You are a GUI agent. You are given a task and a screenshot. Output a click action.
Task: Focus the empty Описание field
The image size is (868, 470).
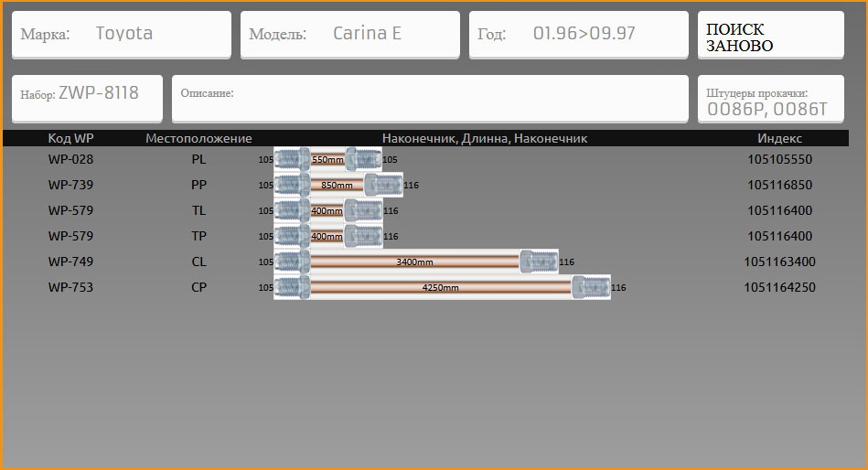[430, 97]
